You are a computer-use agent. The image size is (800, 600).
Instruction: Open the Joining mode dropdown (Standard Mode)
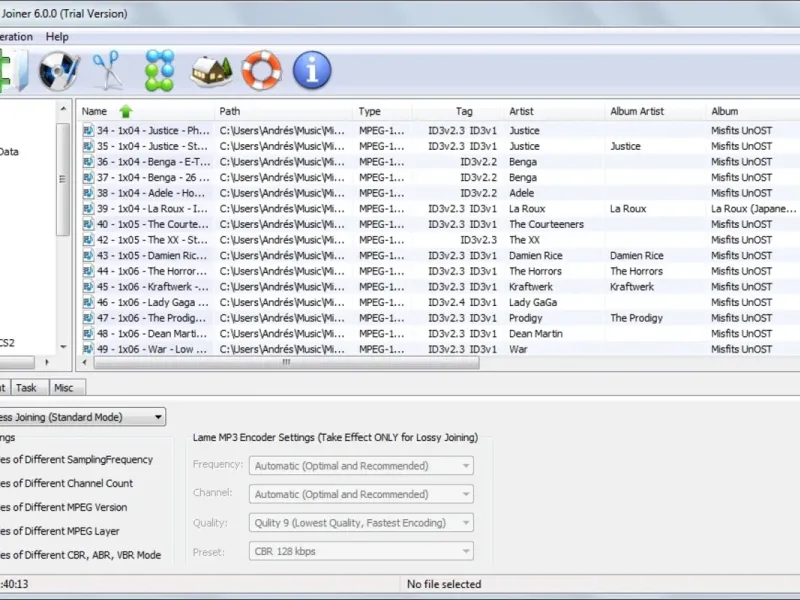(x=82, y=417)
